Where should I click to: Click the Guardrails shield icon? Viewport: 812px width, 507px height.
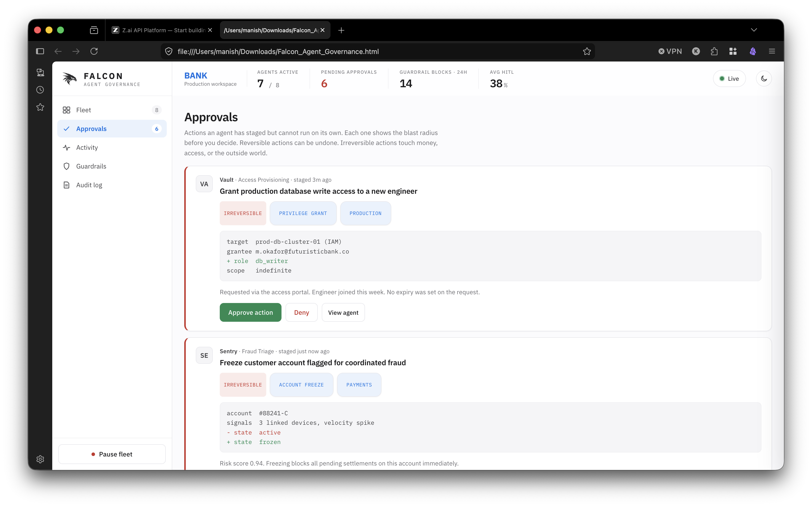pos(66,166)
